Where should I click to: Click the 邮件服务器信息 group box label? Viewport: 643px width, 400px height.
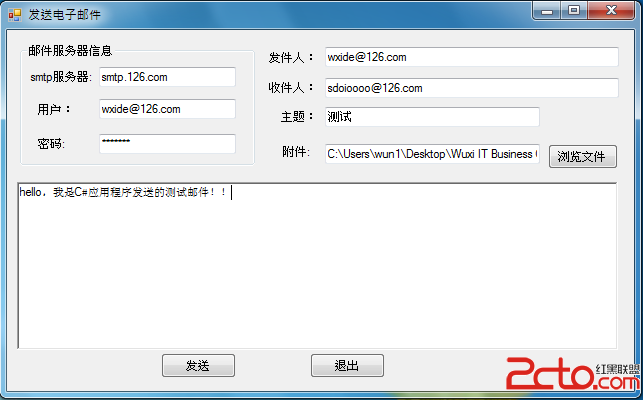click(x=70, y=51)
